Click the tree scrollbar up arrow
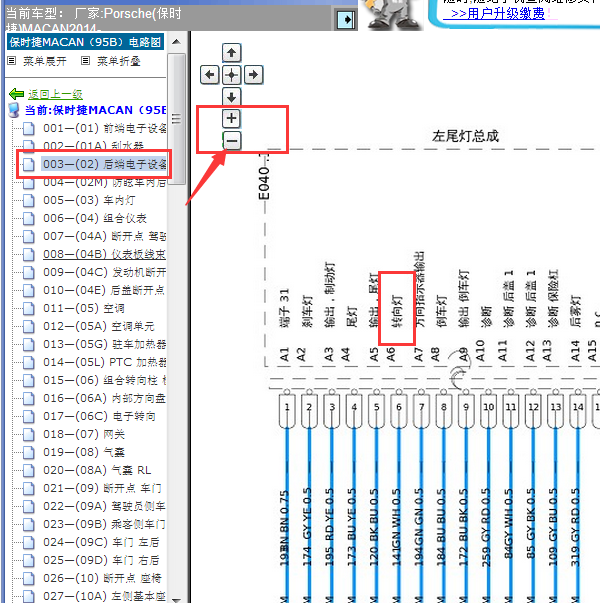The width and height of the screenshot is (600, 603). click(x=177, y=42)
